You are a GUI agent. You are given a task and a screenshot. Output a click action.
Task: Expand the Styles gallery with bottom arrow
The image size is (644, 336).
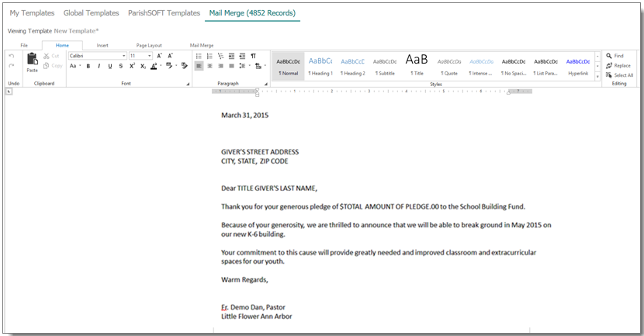[597, 75]
